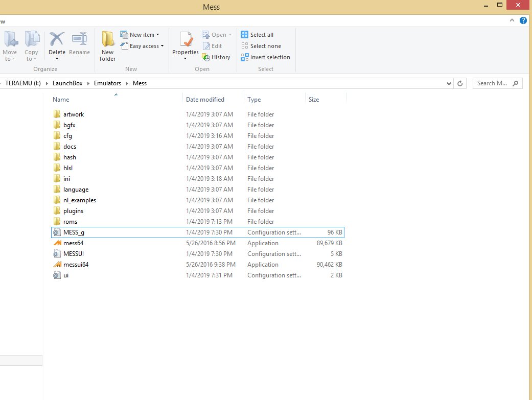Refresh the Mess folder view

point(460,83)
